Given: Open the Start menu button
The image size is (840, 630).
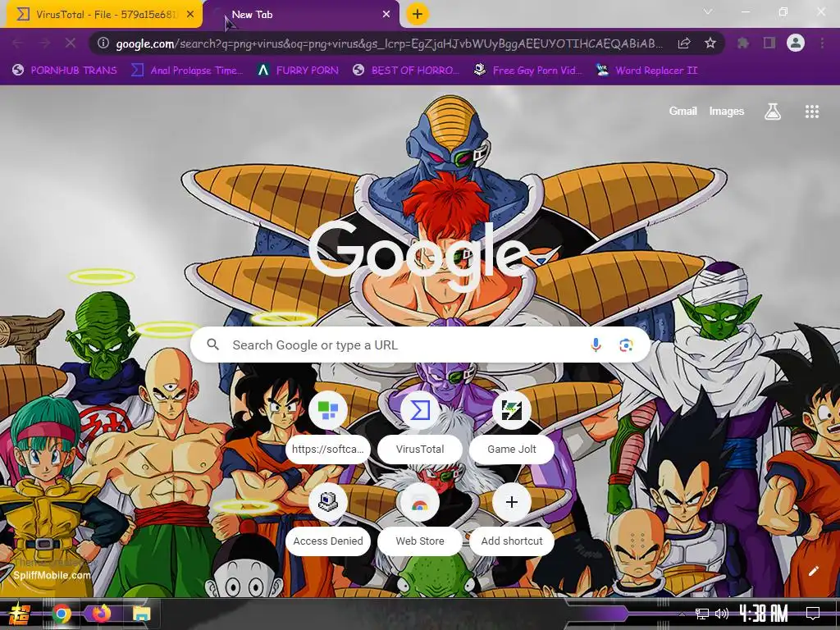Looking at the screenshot, I should coord(20,614).
